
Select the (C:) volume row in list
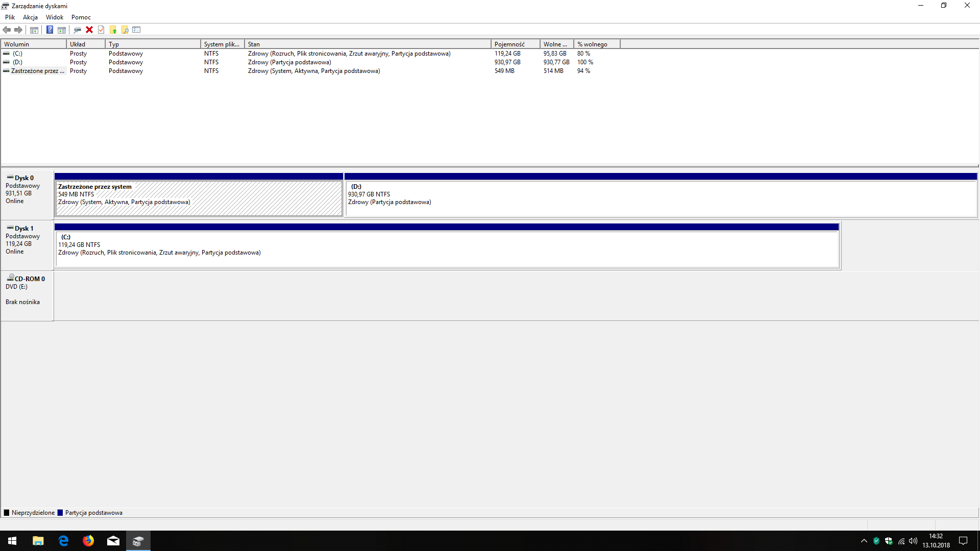click(310, 54)
